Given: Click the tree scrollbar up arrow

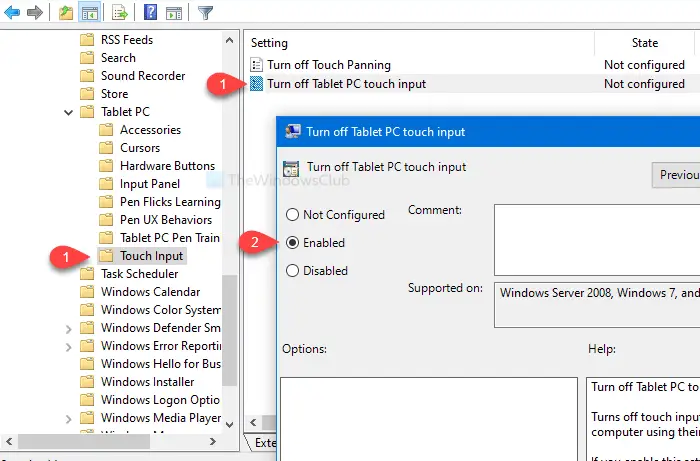Looking at the screenshot, I should [229, 41].
